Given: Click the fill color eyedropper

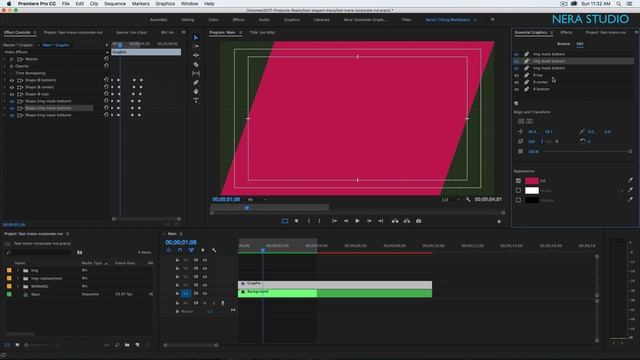Looking at the screenshot, I should 630,180.
